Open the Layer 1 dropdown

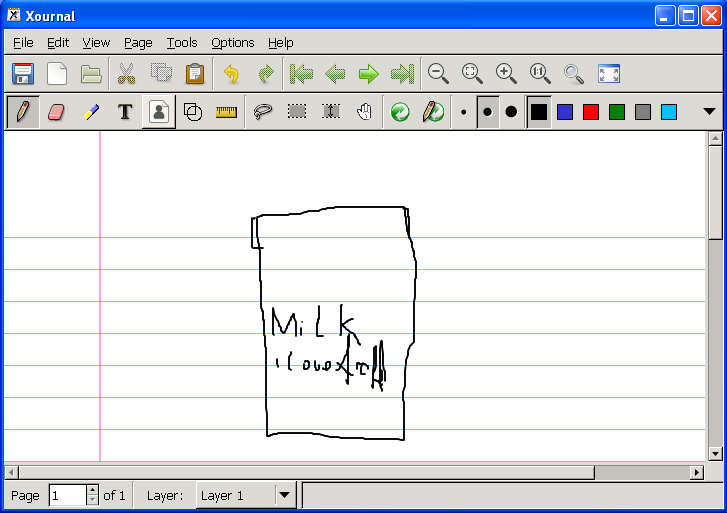point(246,495)
